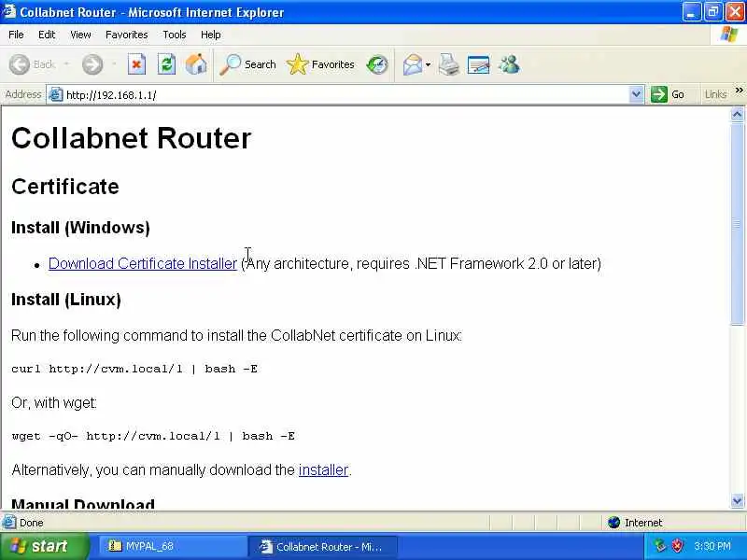
Task: Click the Install (Linux) heading
Action: pos(66,300)
